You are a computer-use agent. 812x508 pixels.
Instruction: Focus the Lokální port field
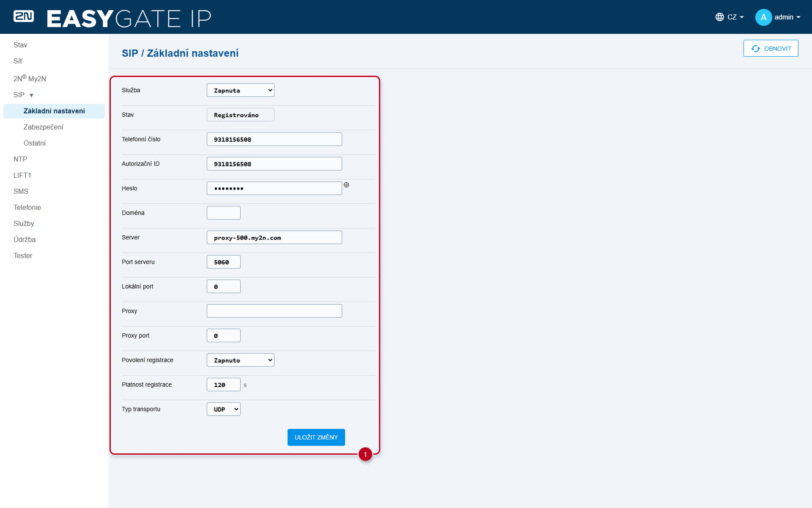click(223, 286)
